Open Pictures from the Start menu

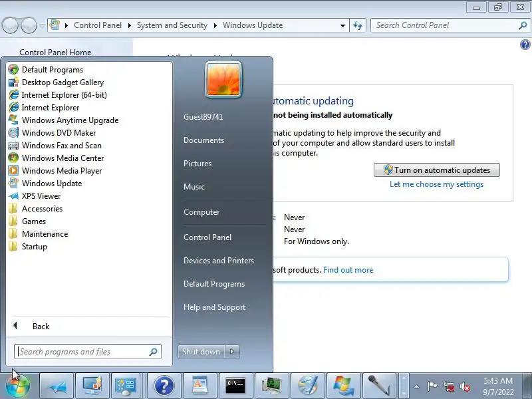click(198, 164)
